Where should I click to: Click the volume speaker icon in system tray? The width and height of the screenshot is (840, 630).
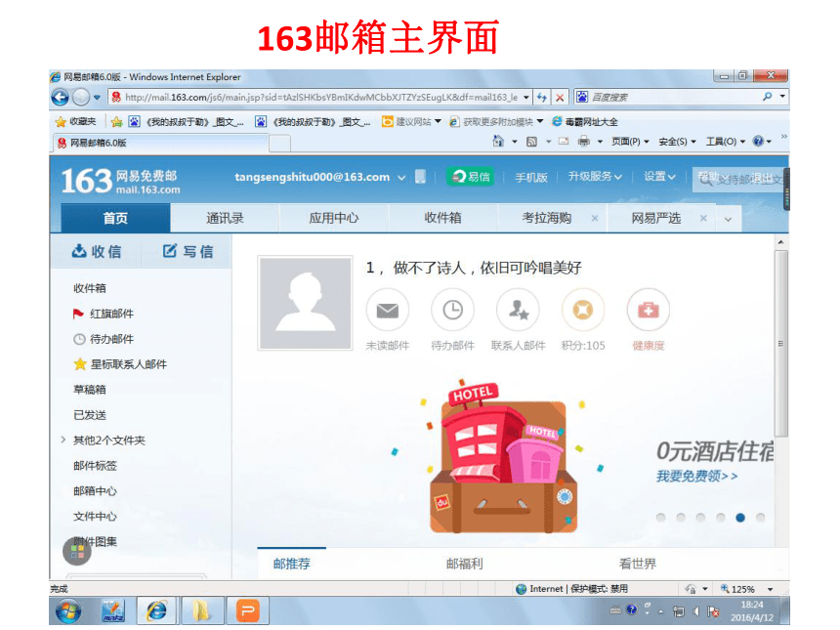(x=695, y=611)
